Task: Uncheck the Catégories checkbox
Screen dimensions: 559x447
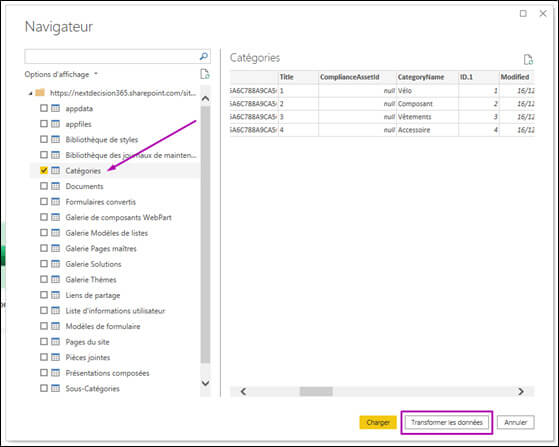Action: 44,170
